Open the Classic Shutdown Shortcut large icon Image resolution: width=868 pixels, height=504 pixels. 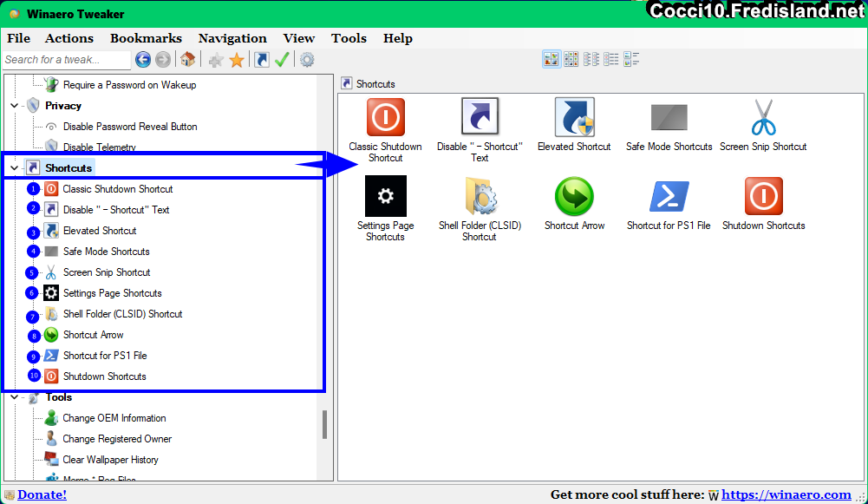point(385,117)
